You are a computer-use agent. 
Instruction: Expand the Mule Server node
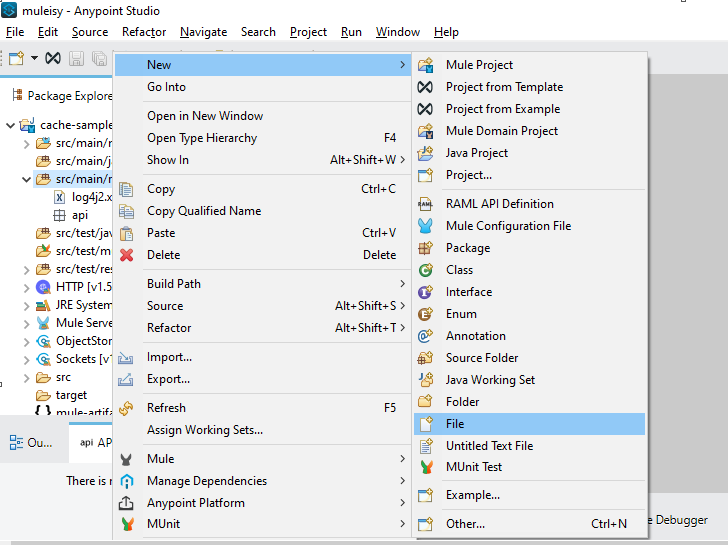(26, 324)
